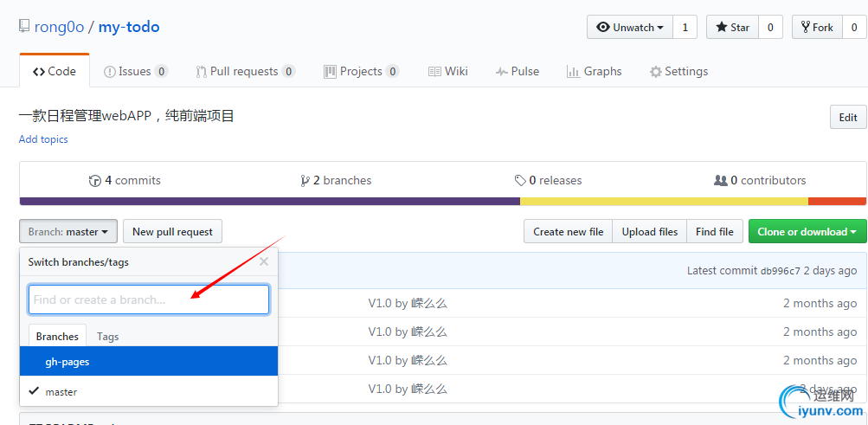The image size is (868, 425).
Task: Focus the Find or create a branch field
Action: (x=149, y=300)
